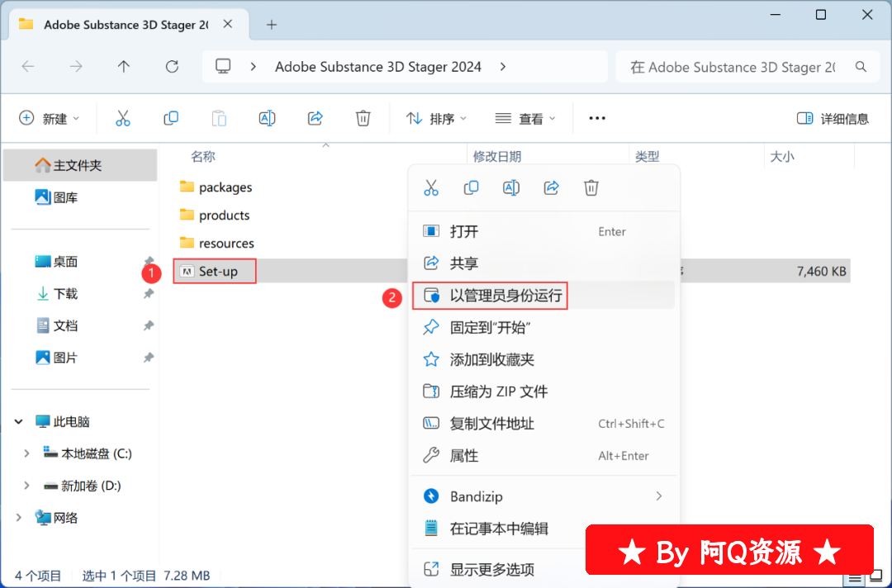Expand the 网络 tree node
This screenshot has width=892, height=588.
(19, 518)
